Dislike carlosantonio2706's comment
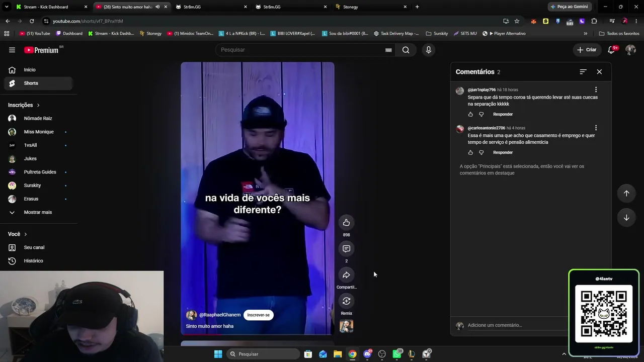The width and height of the screenshot is (644, 362). (481, 152)
